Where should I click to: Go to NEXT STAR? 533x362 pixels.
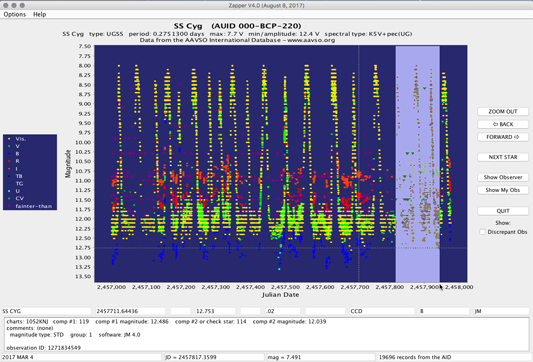(503, 157)
